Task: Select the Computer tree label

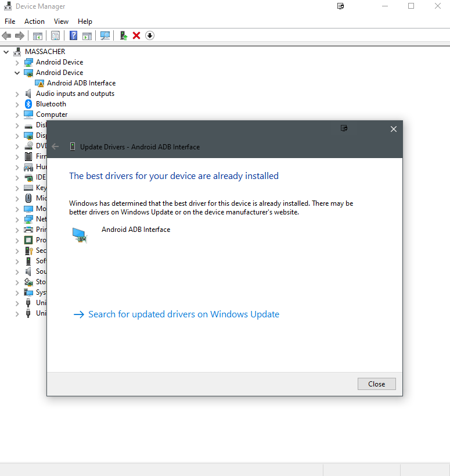Action: pyautogui.click(x=52, y=114)
